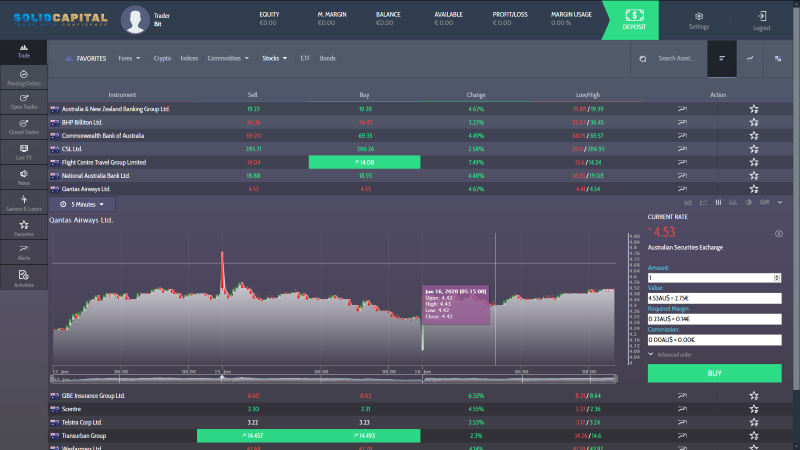Screen dimensions: 800x450
Task: Collapse the chart toolbar chevron
Action: coord(780,203)
